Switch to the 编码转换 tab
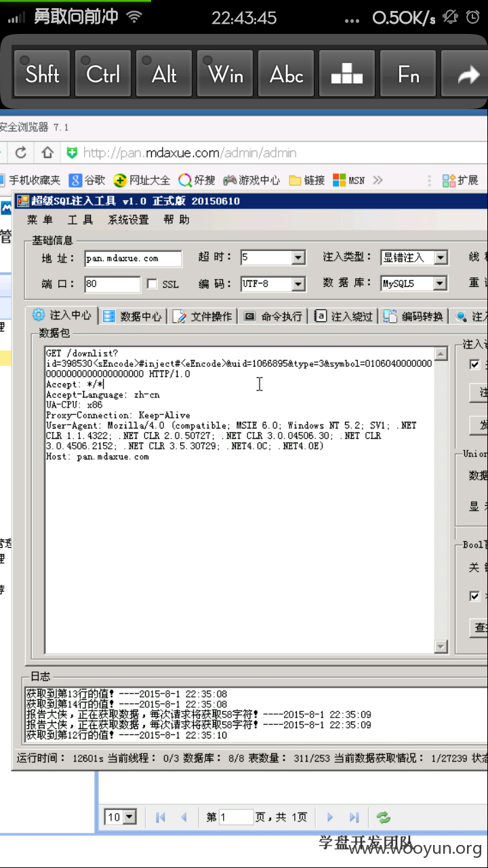Image resolution: width=488 pixels, height=868 pixels. click(x=413, y=317)
